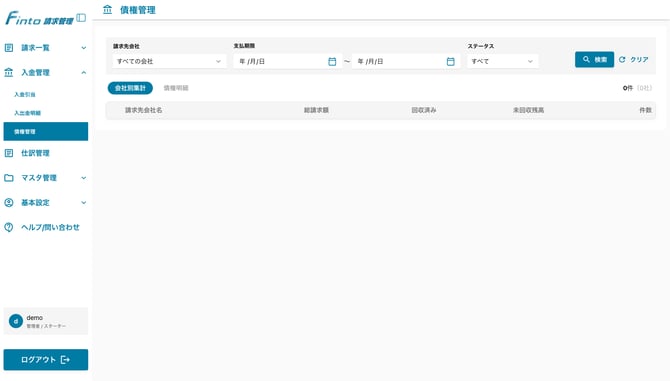The width and height of the screenshot is (670, 381).
Task: Open 入金引当 in the sidebar
Action: coord(25,94)
